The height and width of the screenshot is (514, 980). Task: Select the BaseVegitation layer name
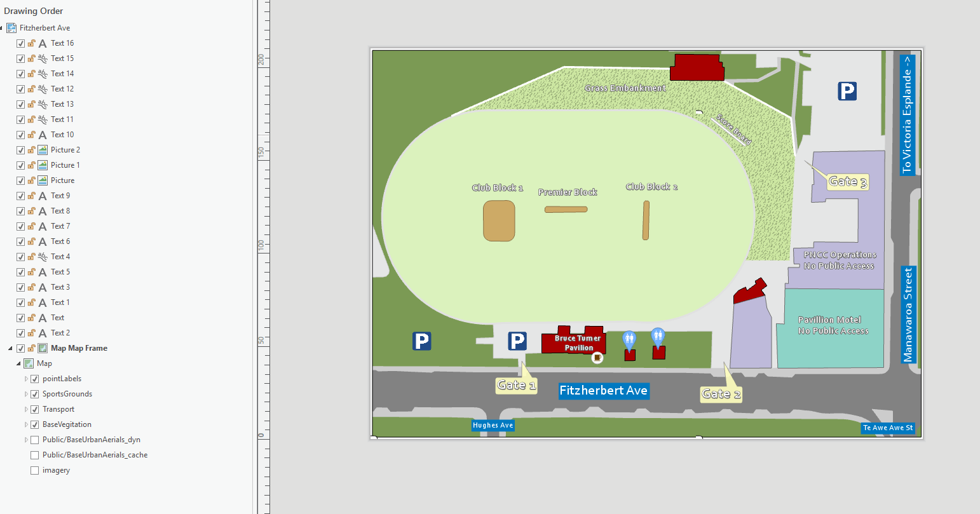tap(67, 424)
